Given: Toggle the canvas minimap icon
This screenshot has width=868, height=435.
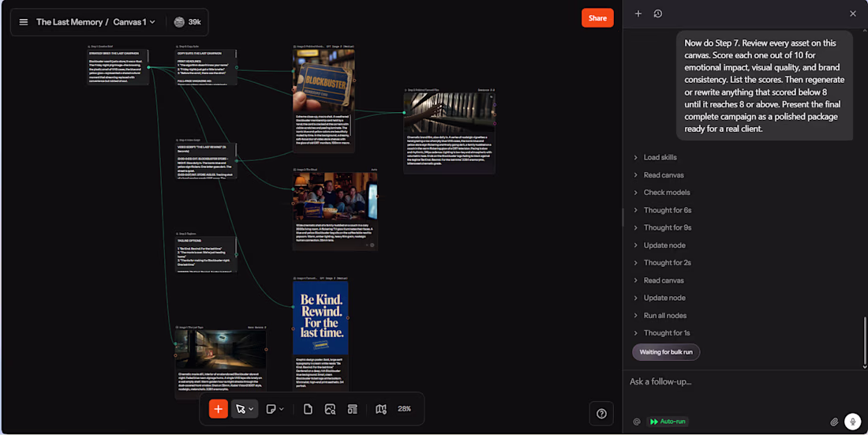Looking at the screenshot, I should coord(381,409).
